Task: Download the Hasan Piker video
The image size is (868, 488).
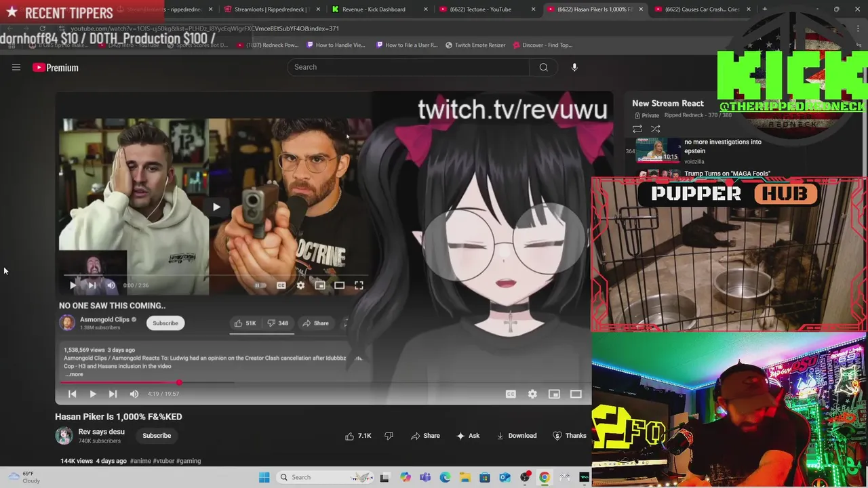Action: click(x=516, y=436)
